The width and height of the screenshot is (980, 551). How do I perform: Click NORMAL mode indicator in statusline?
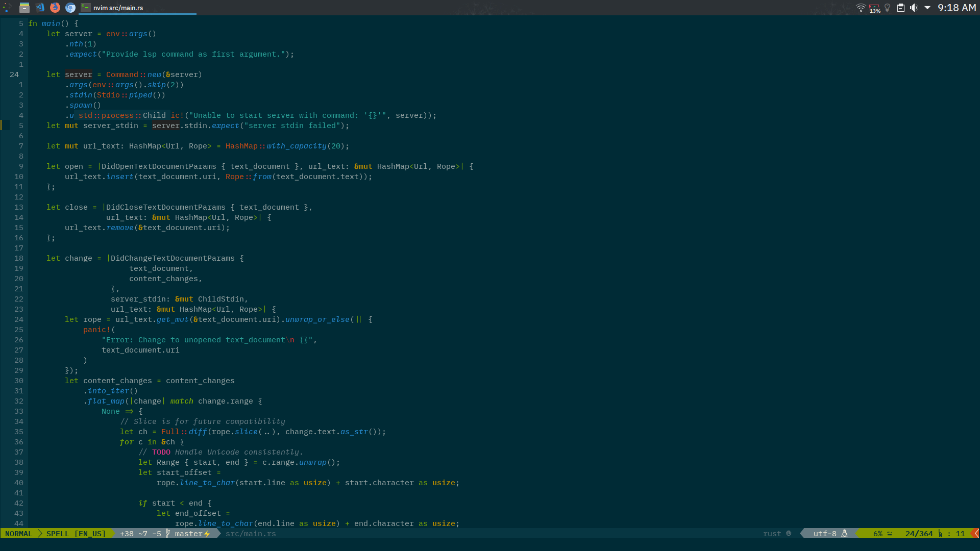[19, 534]
